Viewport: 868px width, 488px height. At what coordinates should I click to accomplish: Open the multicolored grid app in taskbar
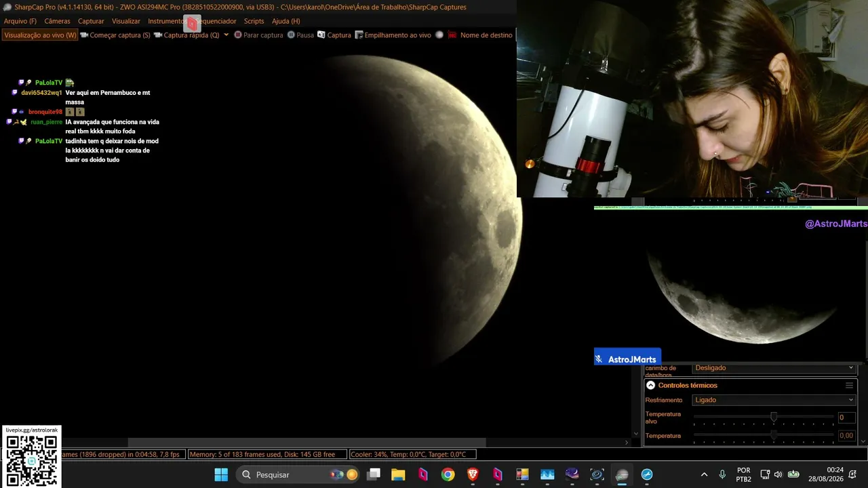coord(522,474)
